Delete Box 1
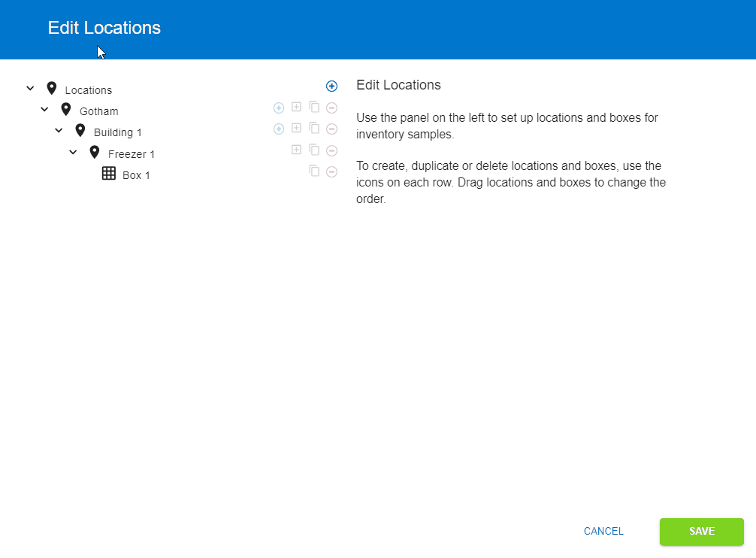 331,171
